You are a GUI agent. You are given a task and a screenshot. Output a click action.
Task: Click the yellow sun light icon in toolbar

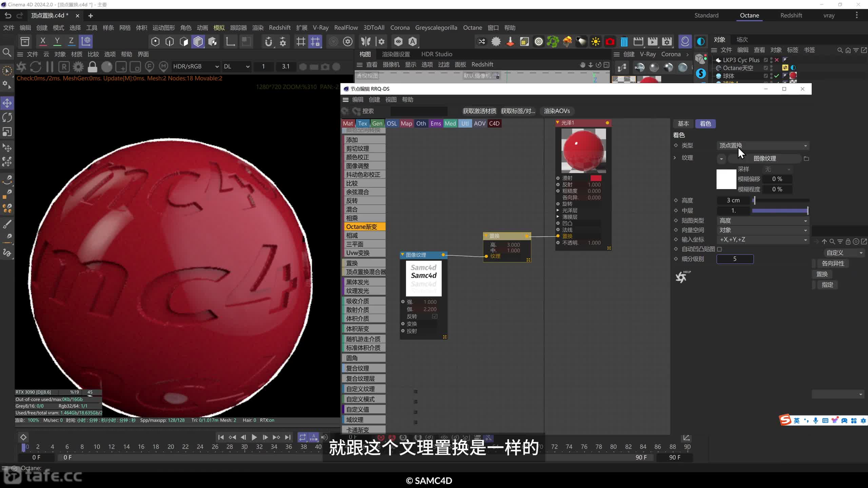[595, 42]
